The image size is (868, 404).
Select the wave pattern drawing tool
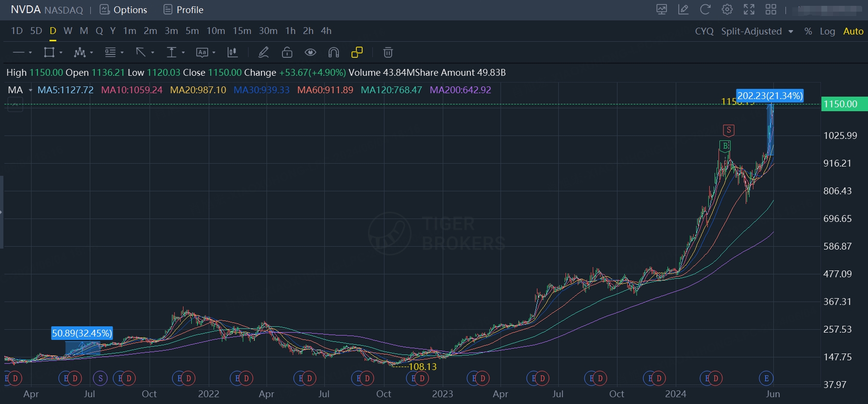coord(80,52)
